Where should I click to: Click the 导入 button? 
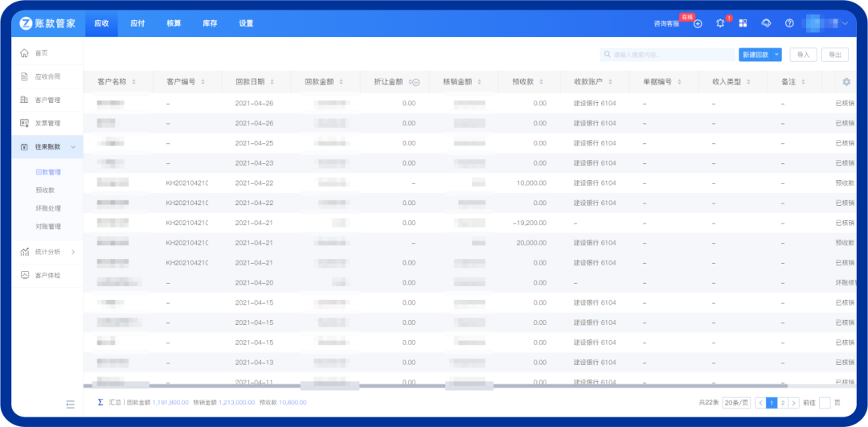click(803, 55)
